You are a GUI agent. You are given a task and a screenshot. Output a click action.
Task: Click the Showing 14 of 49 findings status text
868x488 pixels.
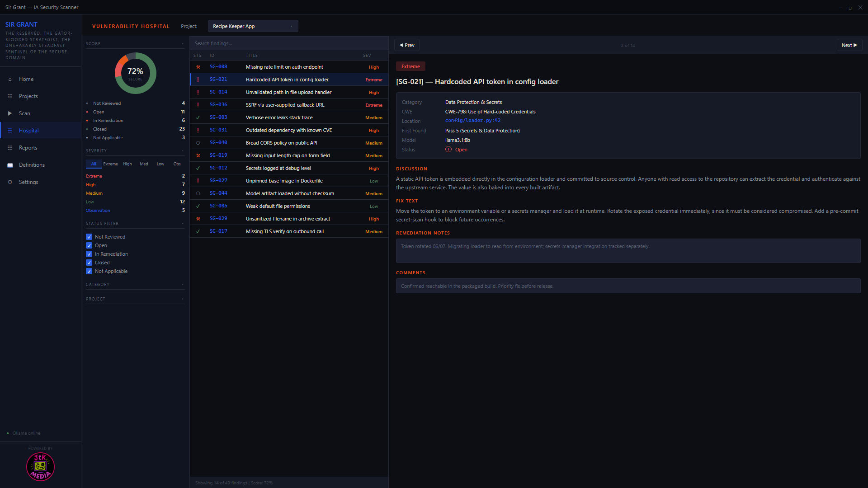pos(234,483)
